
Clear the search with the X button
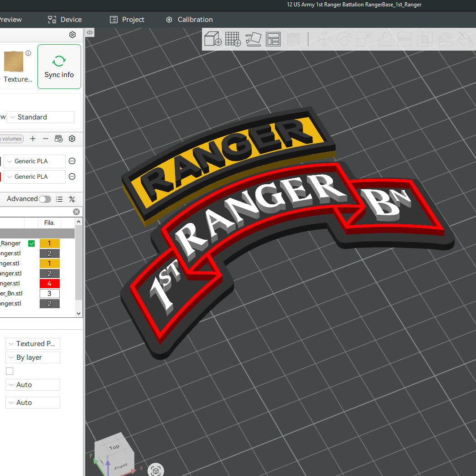pyautogui.click(x=76, y=212)
